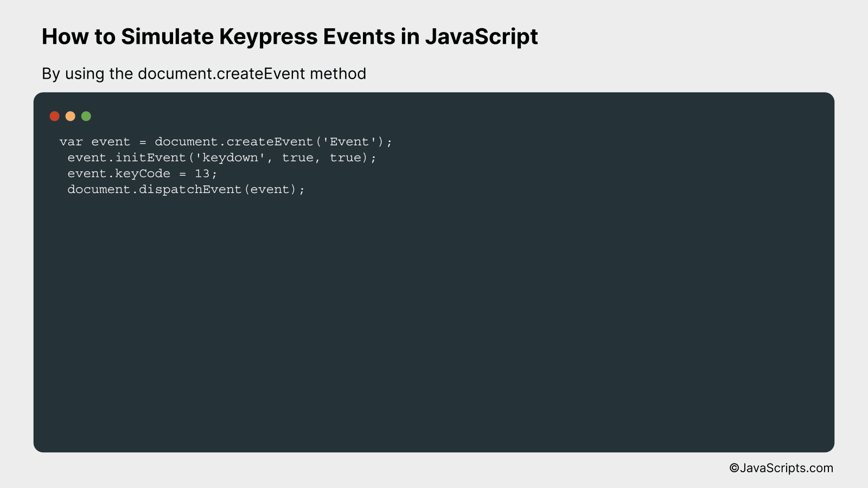
Task: Click the green dot in code window
Action: (x=86, y=116)
